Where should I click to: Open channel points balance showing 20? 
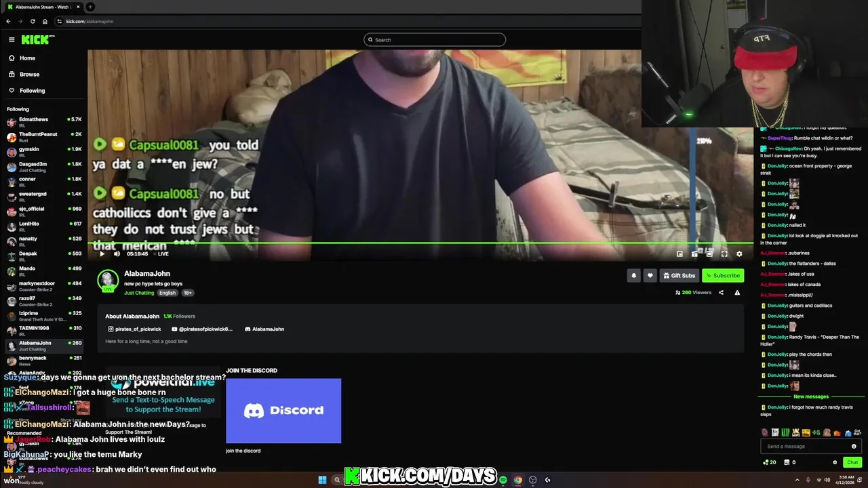tap(770, 462)
